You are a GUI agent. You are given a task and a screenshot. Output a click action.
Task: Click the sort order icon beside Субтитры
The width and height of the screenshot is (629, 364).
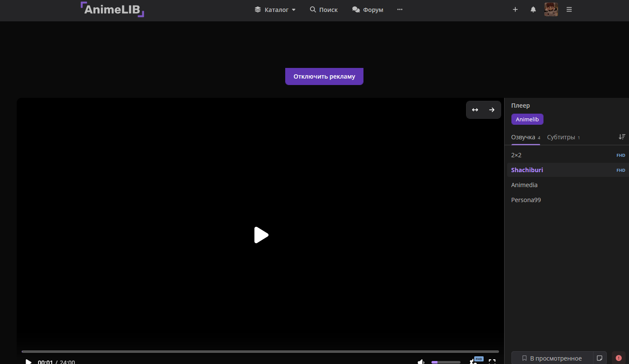tap(622, 137)
